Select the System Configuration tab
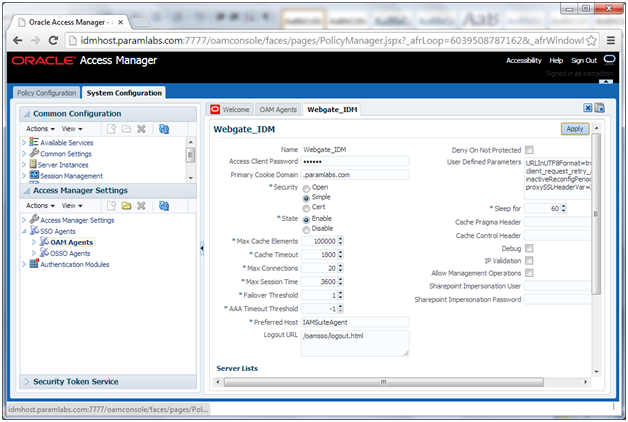 pyautogui.click(x=124, y=93)
